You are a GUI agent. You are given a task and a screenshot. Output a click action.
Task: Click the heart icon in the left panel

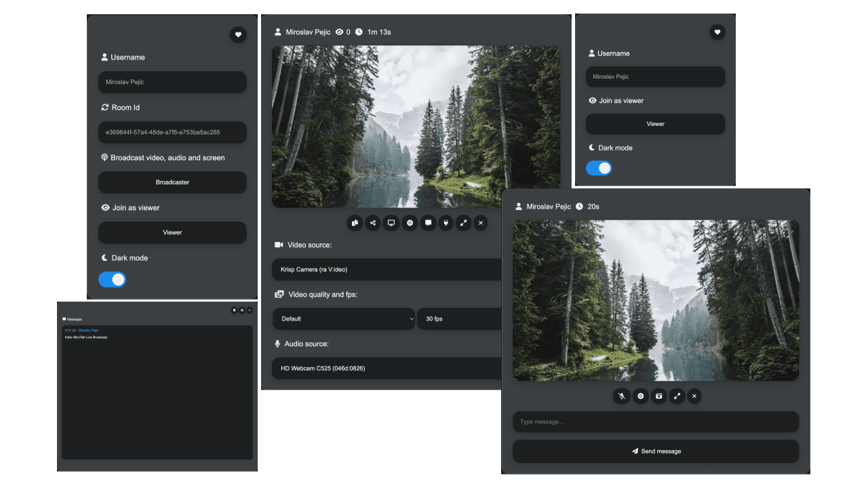[x=238, y=35]
